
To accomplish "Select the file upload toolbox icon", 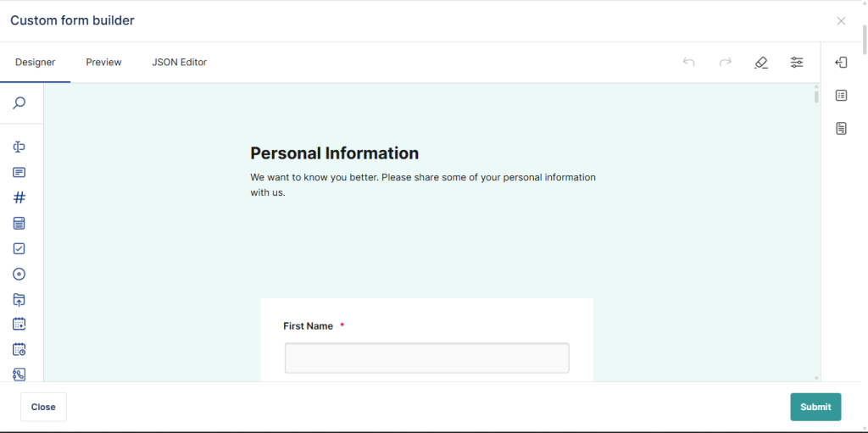I will 19,299.
